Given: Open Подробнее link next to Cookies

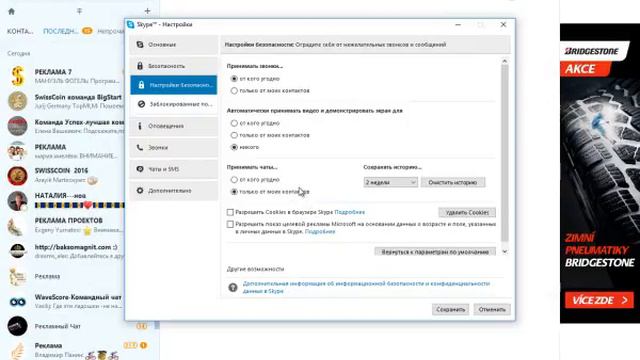Looking at the screenshot, I should pyautogui.click(x=349, y=212).
